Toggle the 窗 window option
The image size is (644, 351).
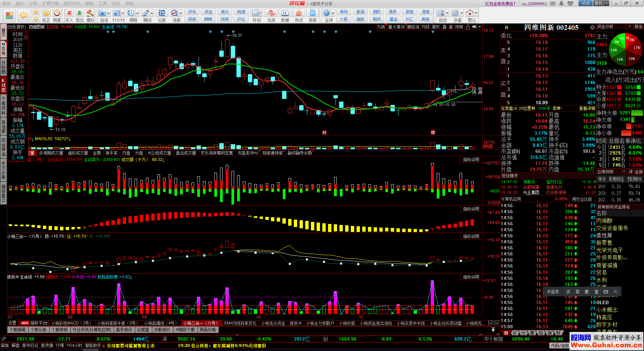point(451,27)
